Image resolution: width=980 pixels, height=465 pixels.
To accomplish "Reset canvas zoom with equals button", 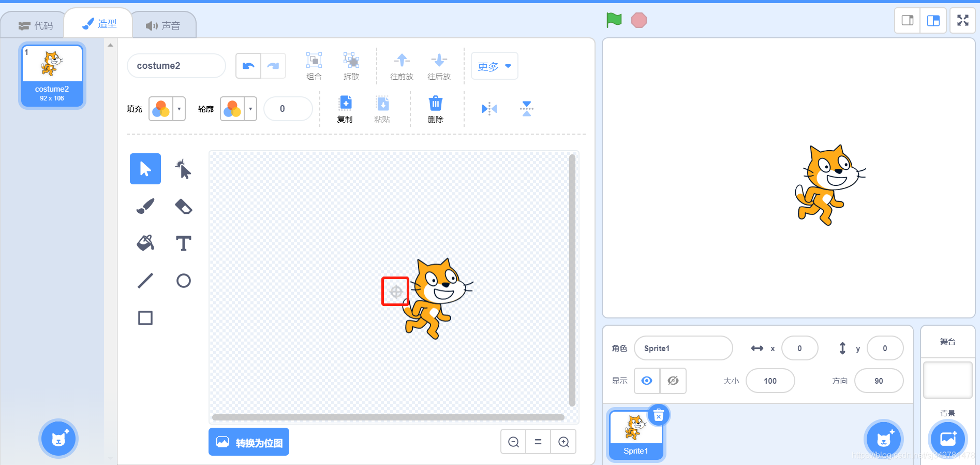I will click(x=538, y=442).
